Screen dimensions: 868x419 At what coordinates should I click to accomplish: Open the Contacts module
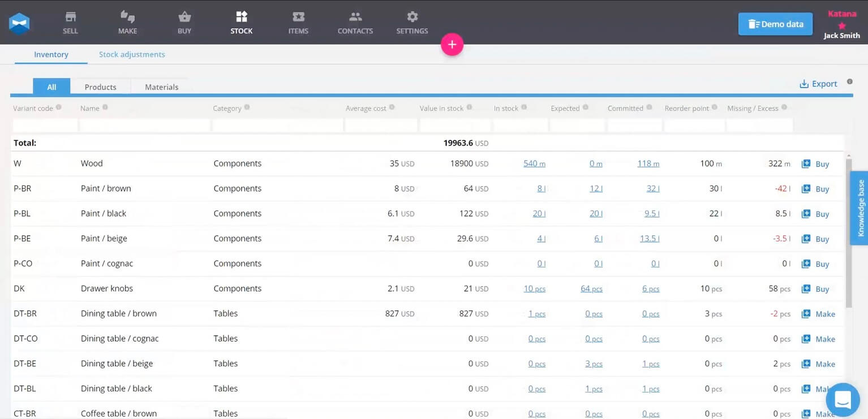coord(355,23)
